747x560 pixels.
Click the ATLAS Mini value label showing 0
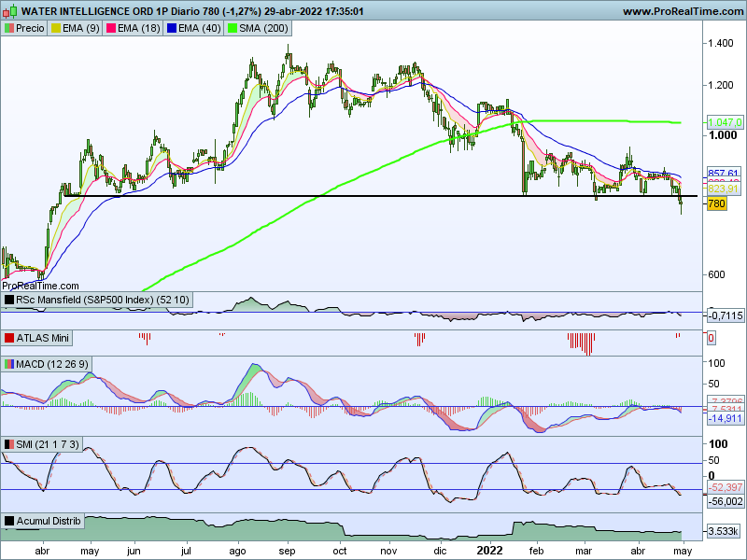(711, 338)
